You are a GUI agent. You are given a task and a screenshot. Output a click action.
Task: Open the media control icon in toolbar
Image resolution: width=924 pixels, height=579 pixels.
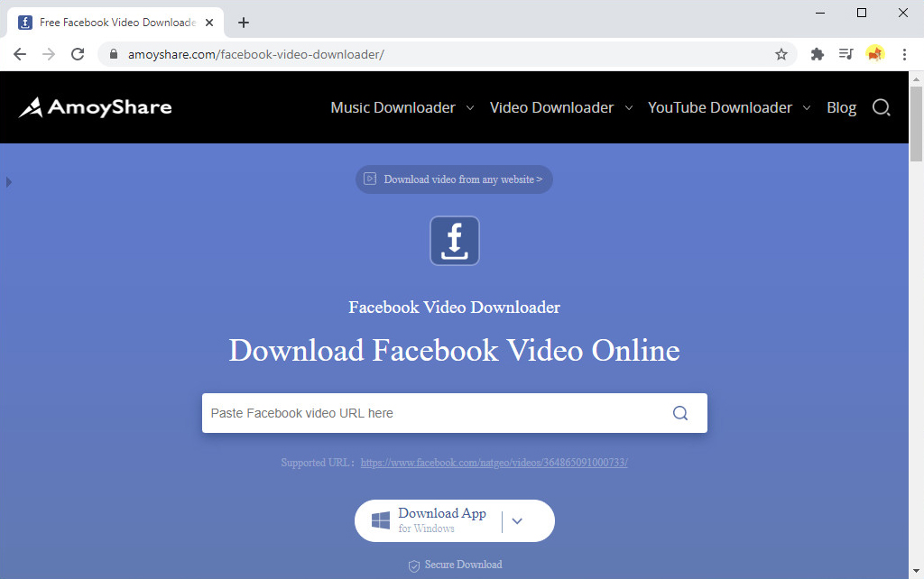click(845, 54)
